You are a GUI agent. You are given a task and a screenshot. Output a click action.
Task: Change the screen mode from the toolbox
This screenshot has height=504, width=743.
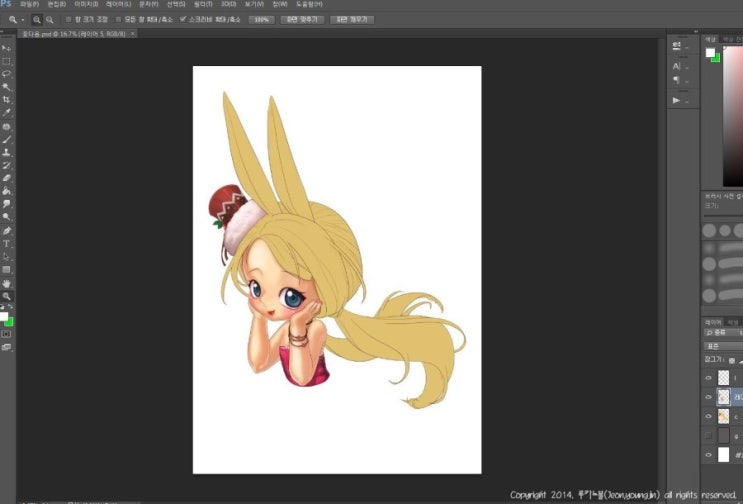(x=6, y=347)
